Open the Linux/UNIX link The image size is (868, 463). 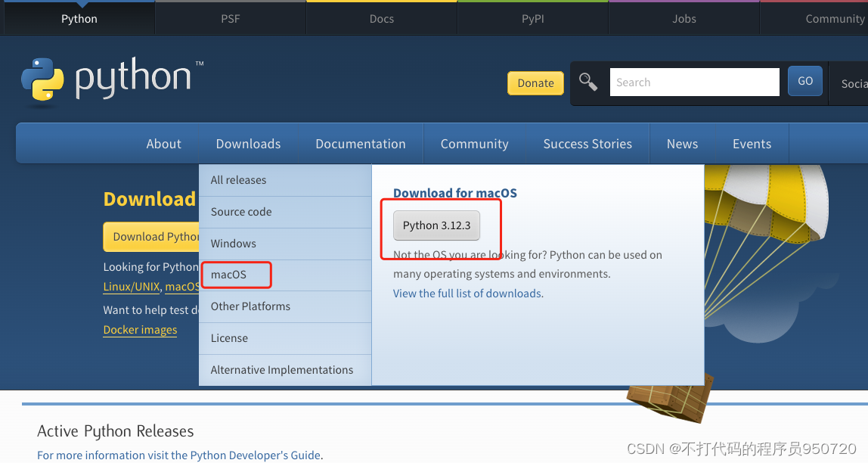(x=132, y=286)
